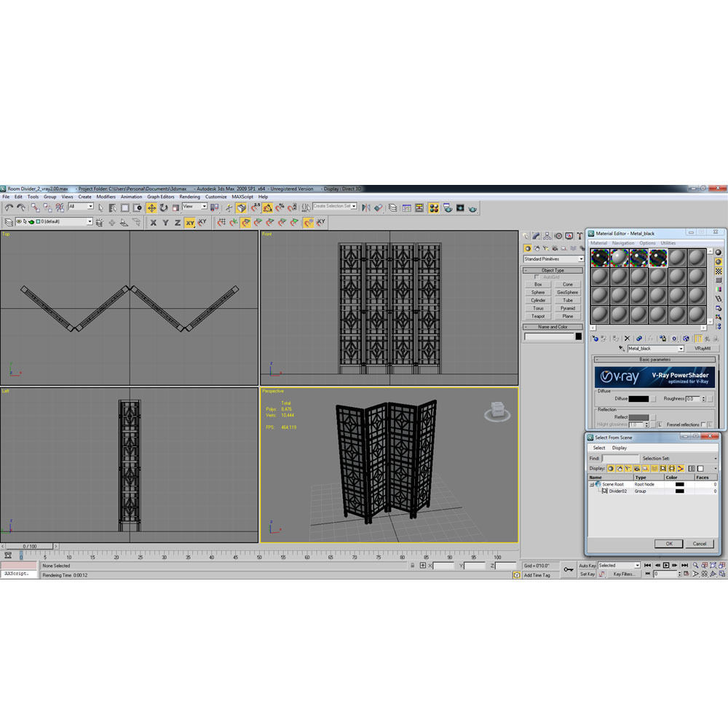The height and width of the screenshot is (728, 728).
Task: Click OK in Select From Scene
Action: 668,544
